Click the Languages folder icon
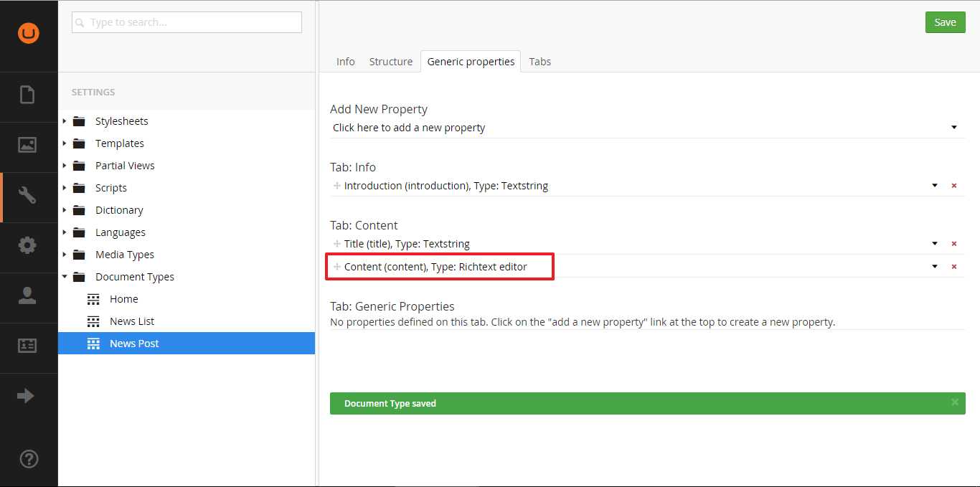Image resolution: width=980 pixels, height=487 pixels. [79, 232]
